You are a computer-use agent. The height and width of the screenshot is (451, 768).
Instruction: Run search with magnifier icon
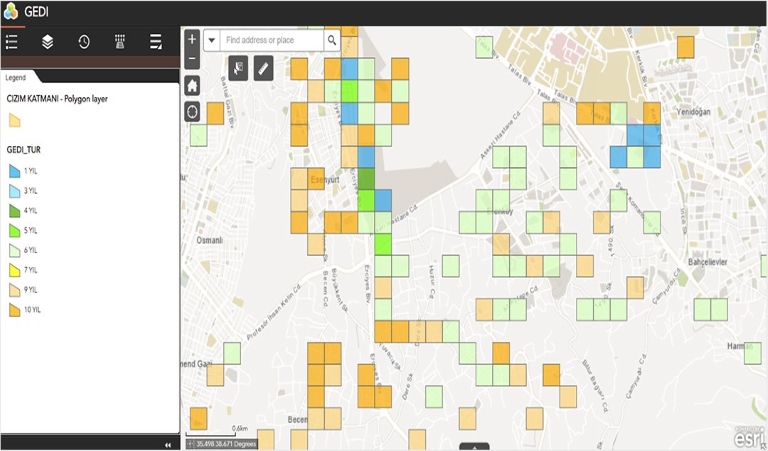[332, 40]
